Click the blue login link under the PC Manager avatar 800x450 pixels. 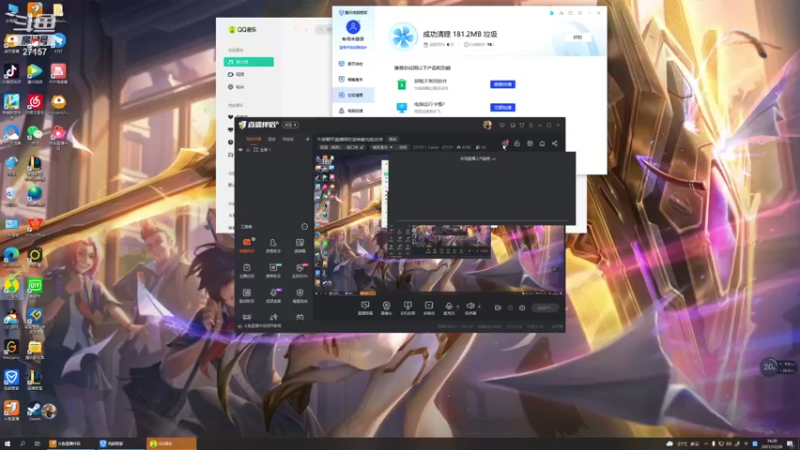[353, 47]
